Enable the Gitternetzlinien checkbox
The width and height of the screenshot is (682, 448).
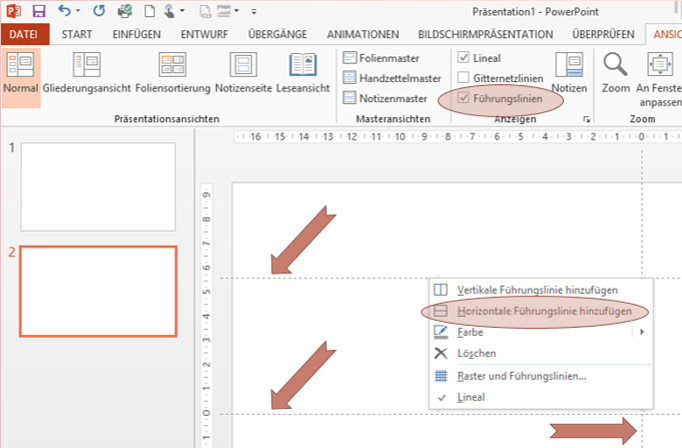[x=463, y=78]
